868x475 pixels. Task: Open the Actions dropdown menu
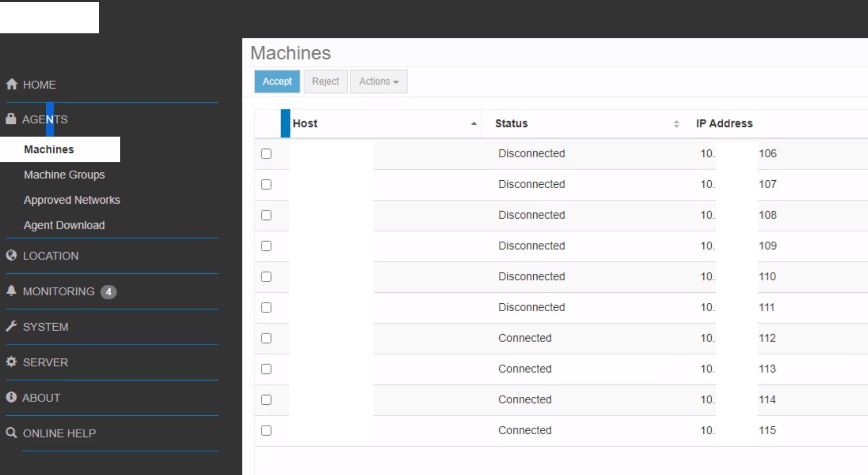tap(379, 82)
